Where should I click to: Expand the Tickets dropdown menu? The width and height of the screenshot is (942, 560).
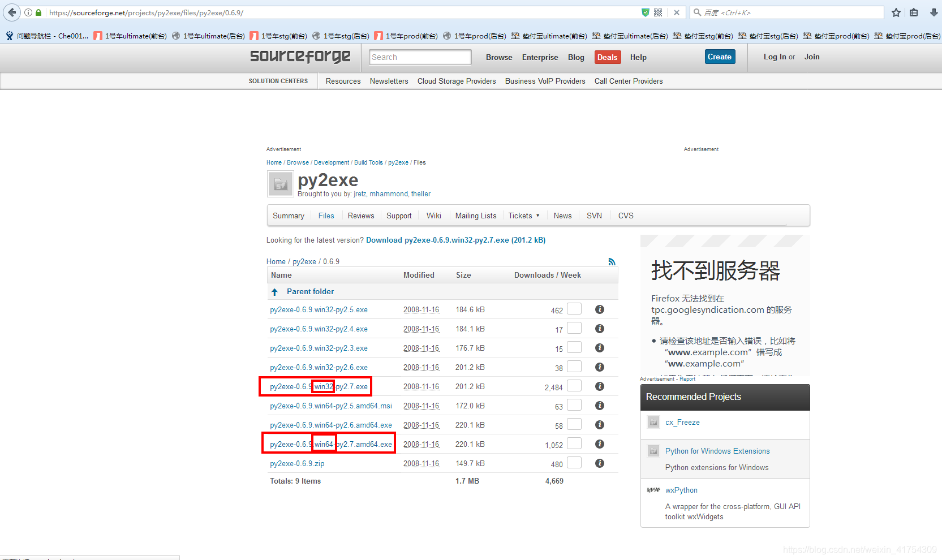pyautogui.click(x=524, y=216)
